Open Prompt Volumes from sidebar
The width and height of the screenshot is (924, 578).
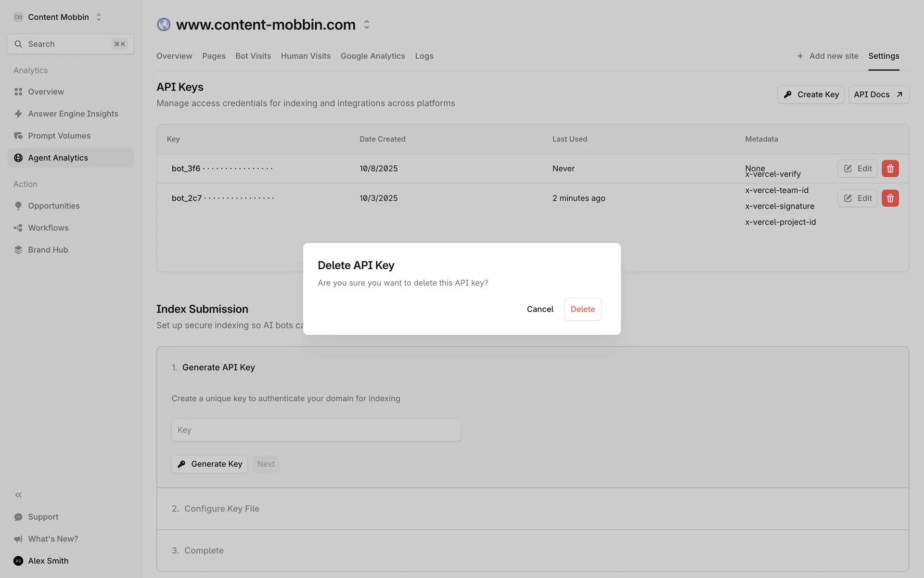point(59,136)
